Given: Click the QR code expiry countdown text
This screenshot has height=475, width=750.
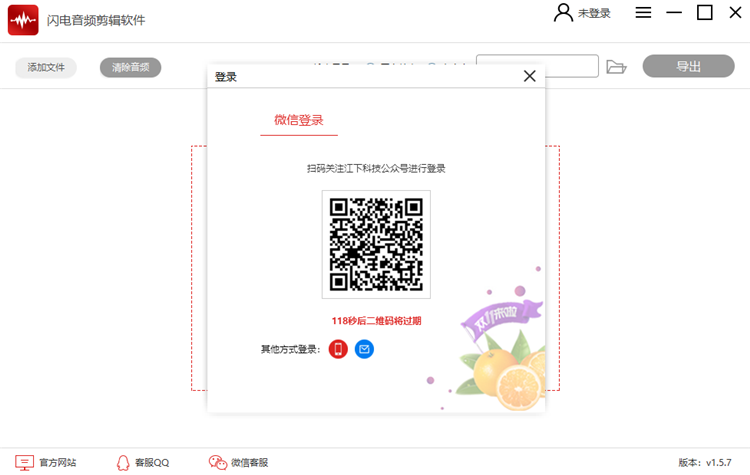Looking at the screenshot, I should coord(376,321).
